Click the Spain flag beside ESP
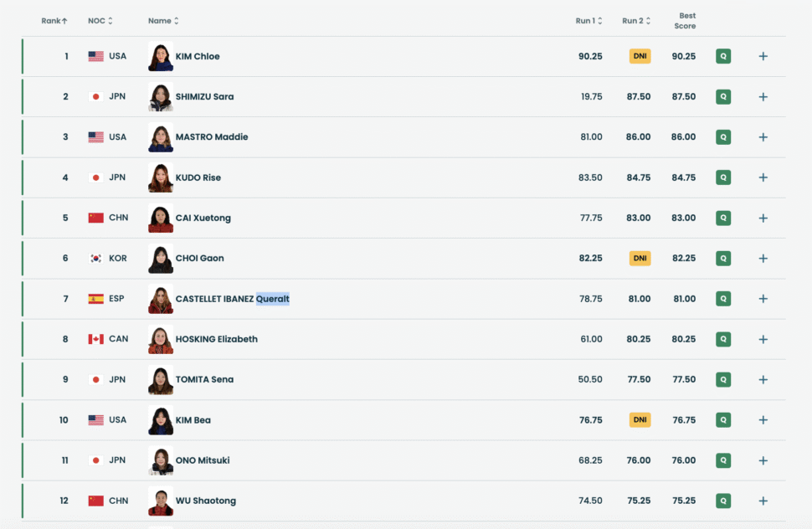Screen dimensions: 812x529 [96, 299]
